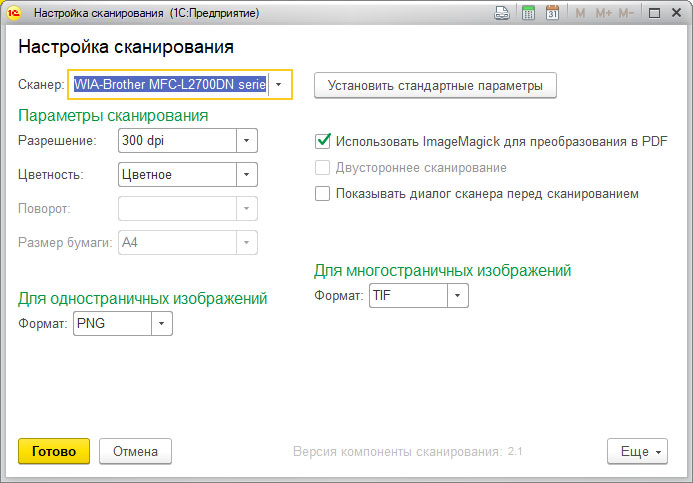Open the Цветность dropdown arrow
693x483 pixels.
246,175
